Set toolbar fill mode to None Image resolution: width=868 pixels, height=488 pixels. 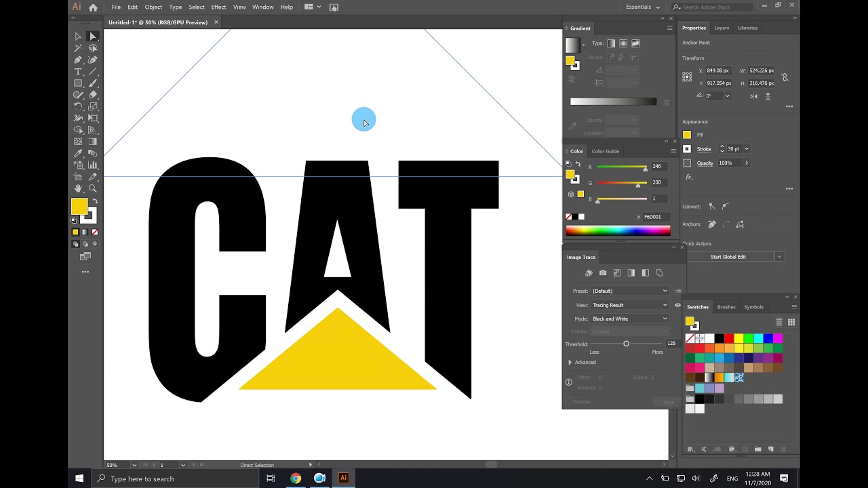[94, 232]
